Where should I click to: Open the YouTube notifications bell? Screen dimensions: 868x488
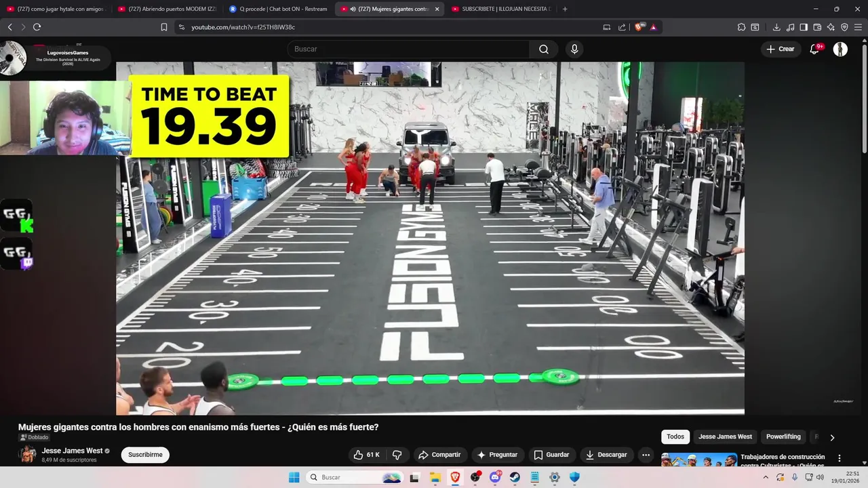(815, 49)
